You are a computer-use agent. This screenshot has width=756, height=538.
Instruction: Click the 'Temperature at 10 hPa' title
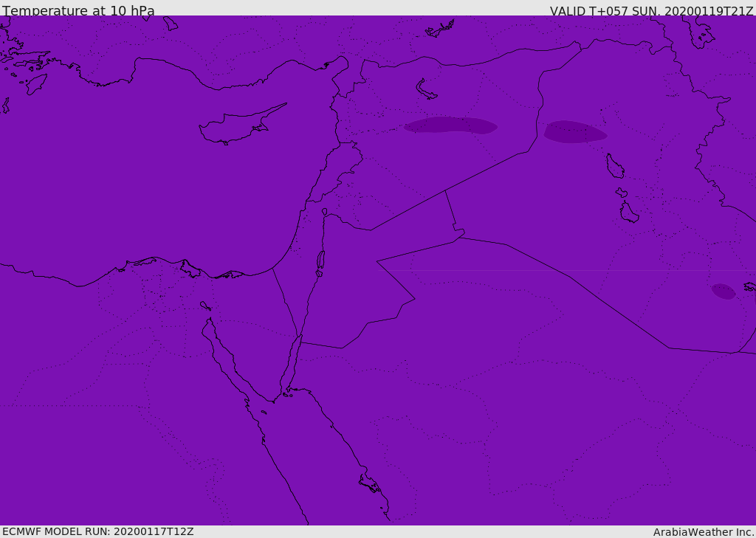tap(78, 10)
